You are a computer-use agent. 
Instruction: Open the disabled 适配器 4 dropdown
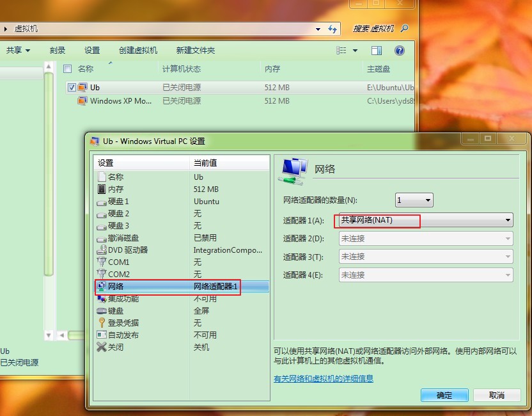tap(426, 275)
